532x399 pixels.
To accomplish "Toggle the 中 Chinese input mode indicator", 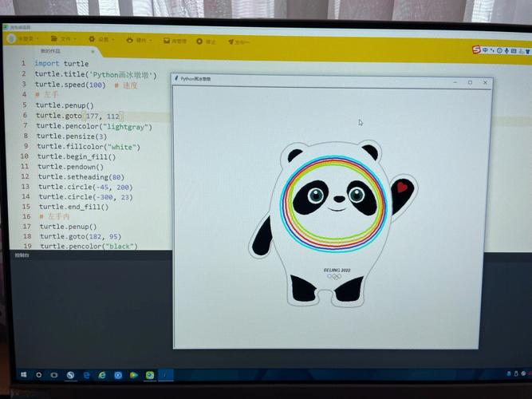I will coord(485,50).
